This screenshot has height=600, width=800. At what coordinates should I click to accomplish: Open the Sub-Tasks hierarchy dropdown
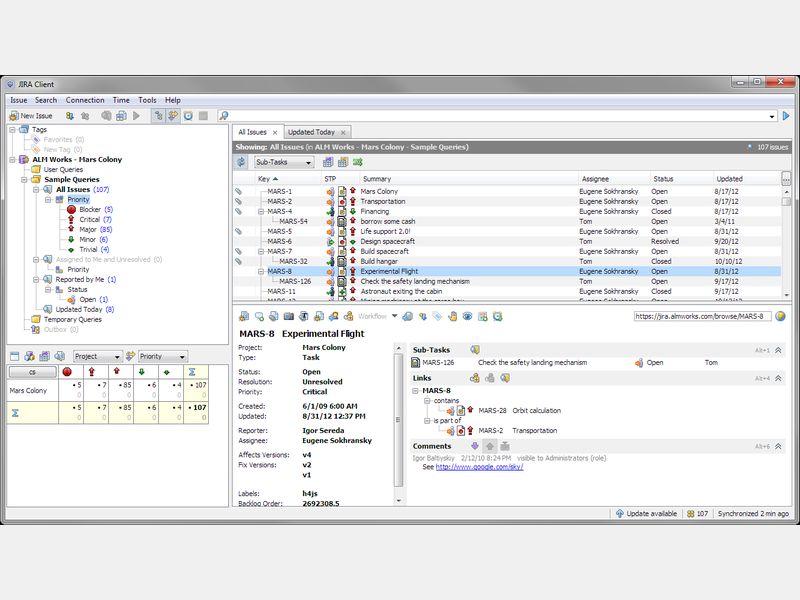click(284, 162)
